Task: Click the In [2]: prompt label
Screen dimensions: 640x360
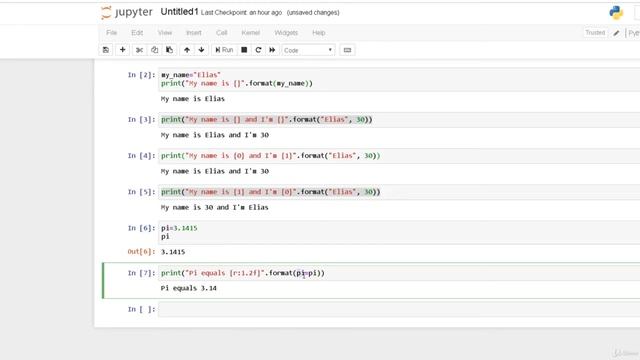Action: [x=141, y=75]
